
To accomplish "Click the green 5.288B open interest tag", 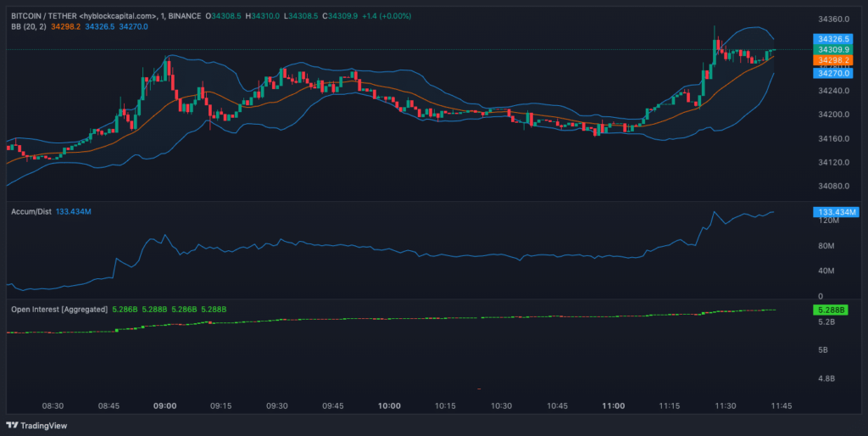I will coord(828,310).
